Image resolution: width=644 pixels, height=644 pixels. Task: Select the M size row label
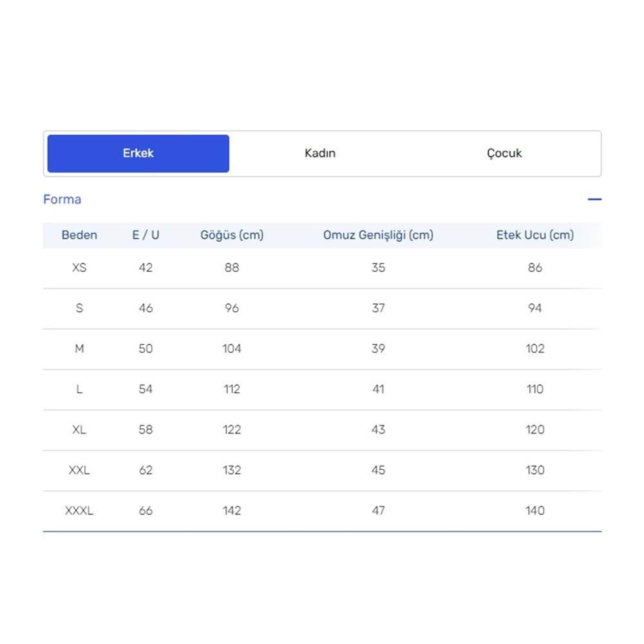79,348
